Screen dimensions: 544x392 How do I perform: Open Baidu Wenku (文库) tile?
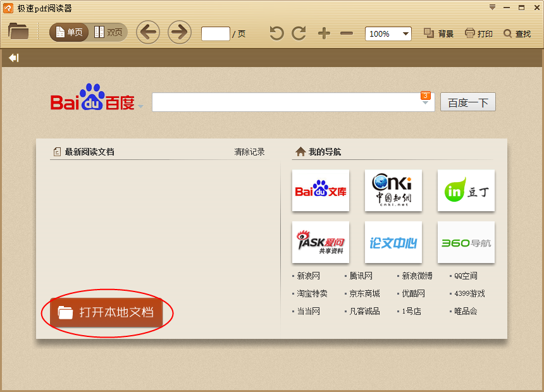pos(321,190)
